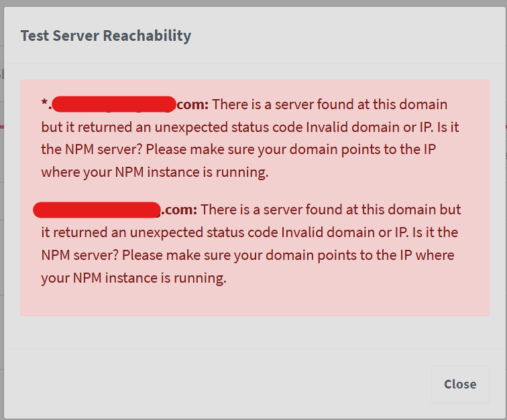Viewport: 507px width, 420px height.
Task: Click the last line 'your NPM instance is running.'
Action: [134, 278]
